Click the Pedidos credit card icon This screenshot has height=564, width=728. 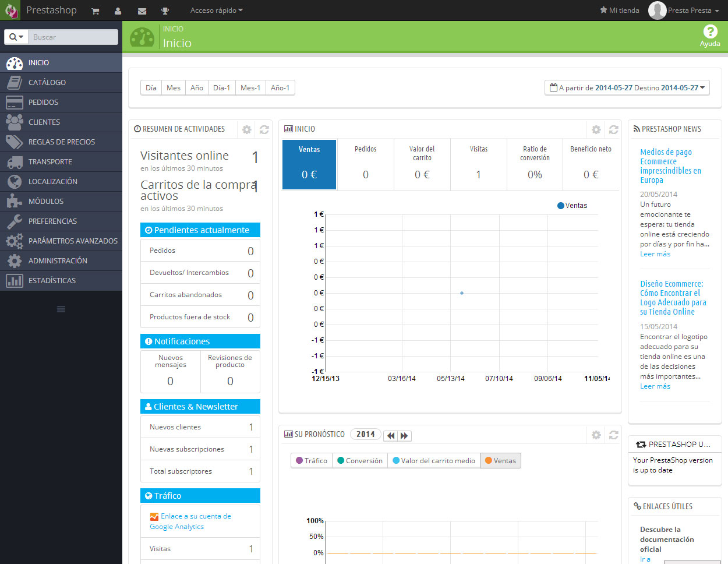[14, 102]
